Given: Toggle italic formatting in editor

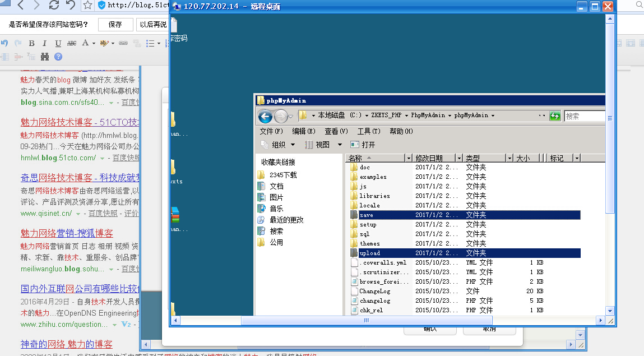Looking at the screenshot, I should [x=44, y=43].
